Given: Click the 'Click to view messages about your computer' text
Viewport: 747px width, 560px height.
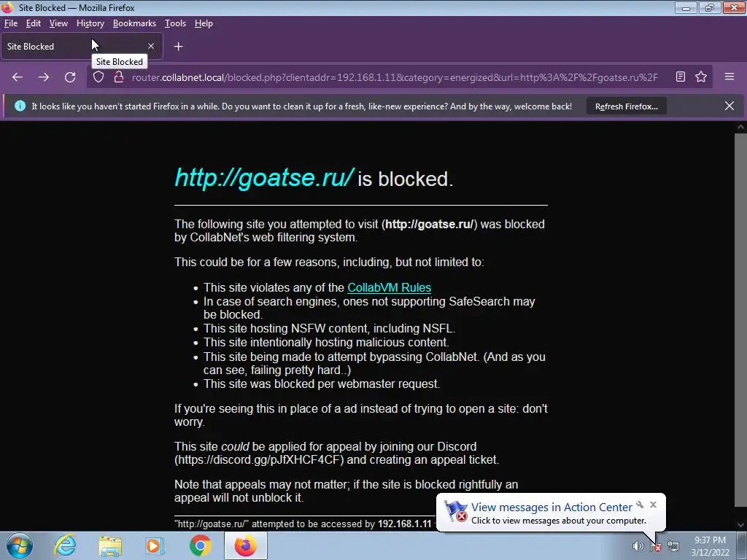Looking at the screenshot, I should pos(558,521).
